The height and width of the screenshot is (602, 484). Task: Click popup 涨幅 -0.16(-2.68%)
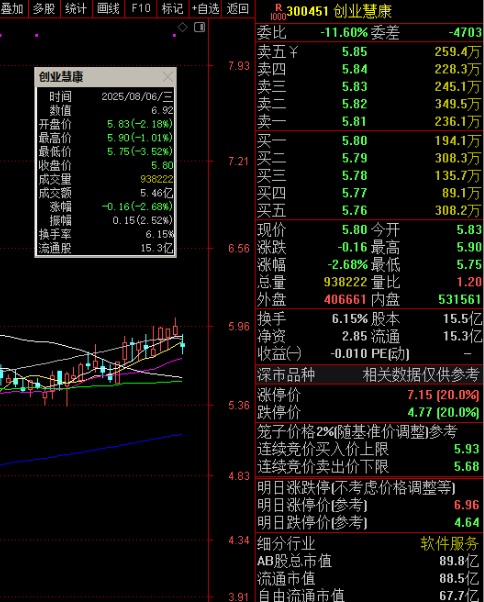pyautogui.click(x=137, y=207)
